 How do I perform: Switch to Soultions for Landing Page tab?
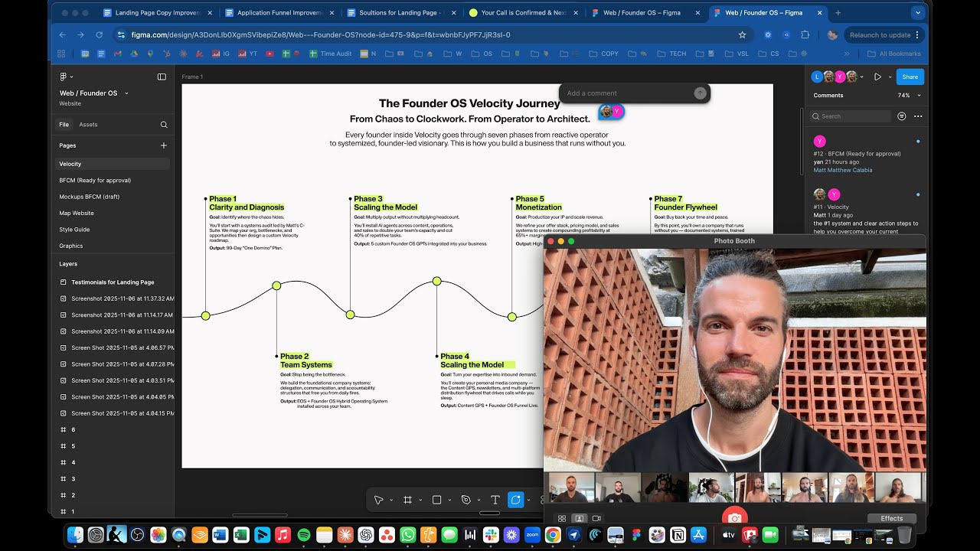[x=401, y=13]
